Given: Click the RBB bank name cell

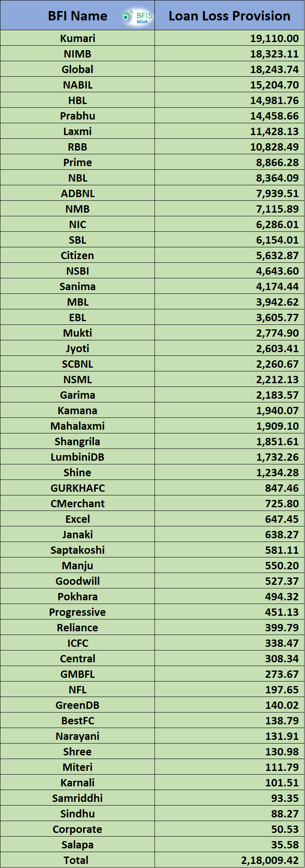Looking at the screenshot, I should tap(77, 147).
